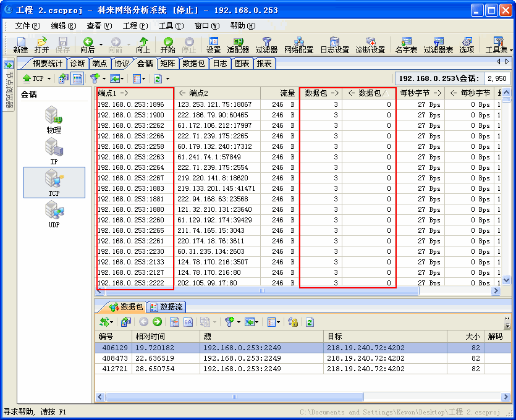Open the 工具(T) menu
The width and height of the screenshot is (516, 420).
(171, 26)
